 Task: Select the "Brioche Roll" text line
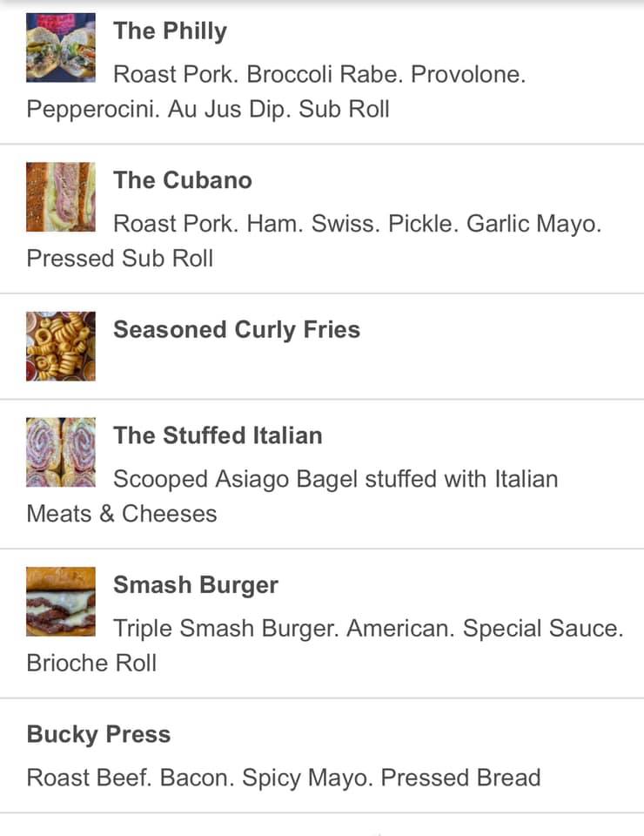click(92, 664)
